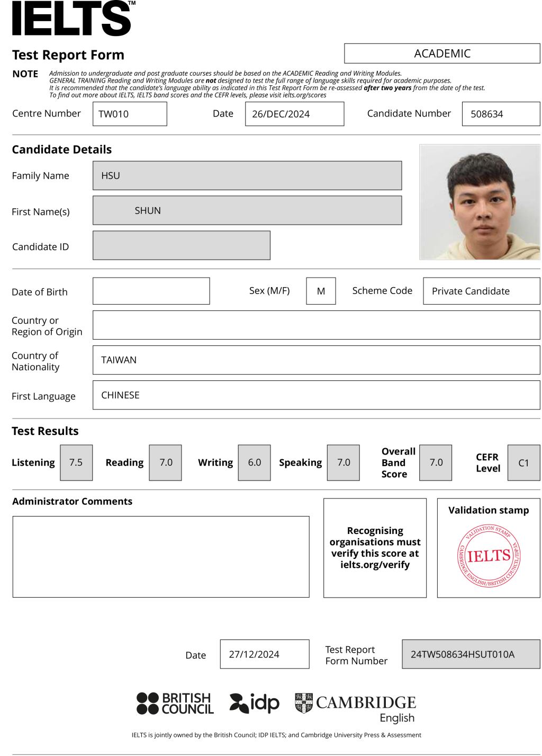Click the Administrator Comments box
The image size is (542, 756).
(x=161, y=557)
